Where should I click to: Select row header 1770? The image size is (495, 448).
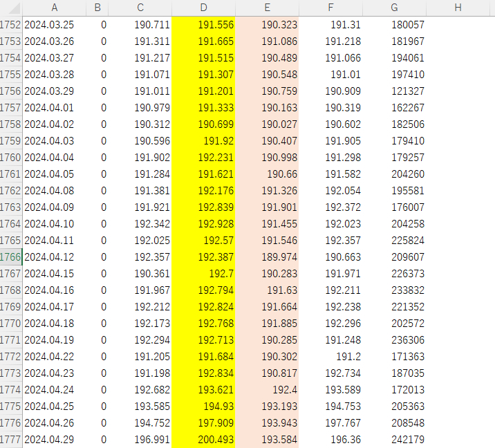11,324
